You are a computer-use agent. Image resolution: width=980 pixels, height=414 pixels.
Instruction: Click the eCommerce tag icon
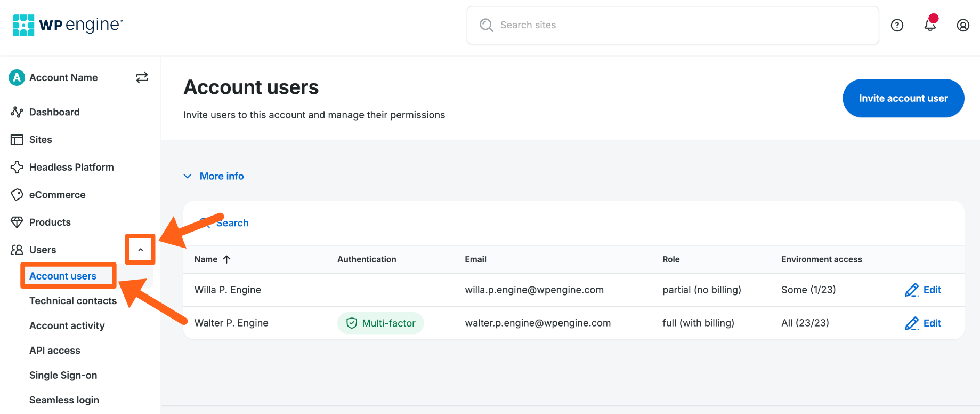[17, 195]
